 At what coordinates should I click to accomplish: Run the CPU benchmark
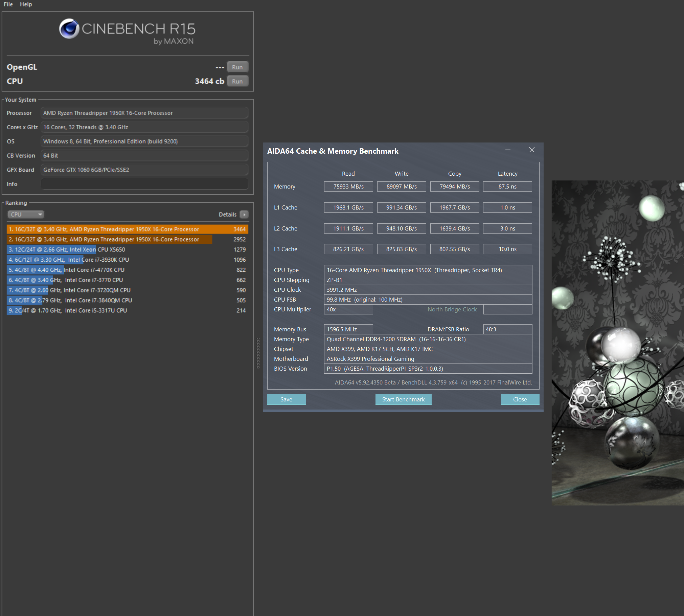[237, 81]
